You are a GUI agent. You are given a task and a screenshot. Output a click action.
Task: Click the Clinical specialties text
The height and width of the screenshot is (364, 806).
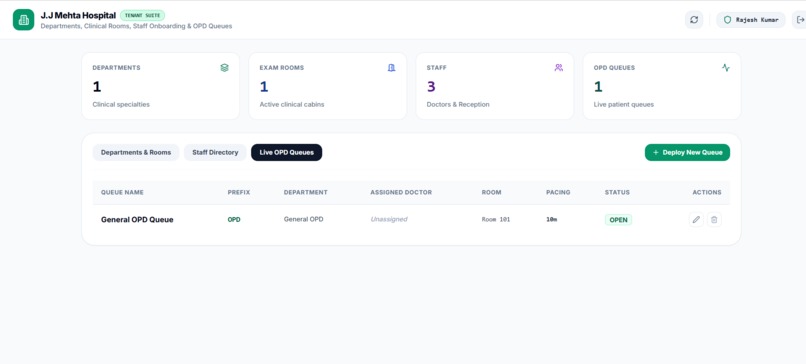point(121,104)
